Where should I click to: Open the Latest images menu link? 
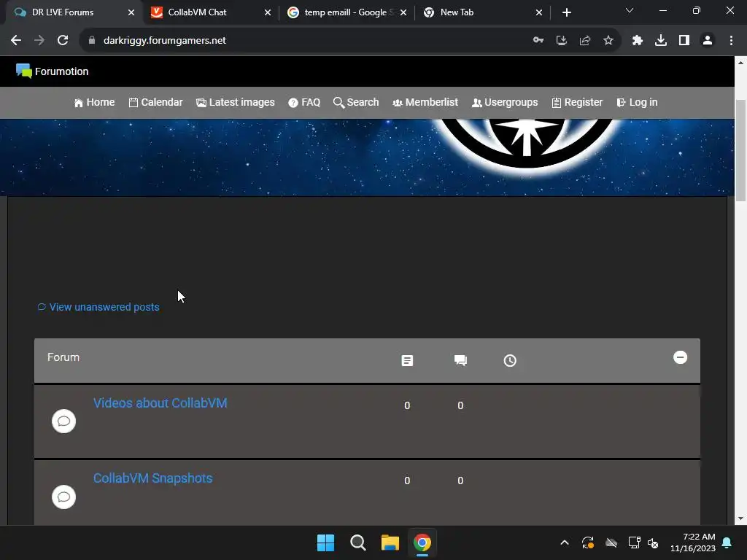236,102
